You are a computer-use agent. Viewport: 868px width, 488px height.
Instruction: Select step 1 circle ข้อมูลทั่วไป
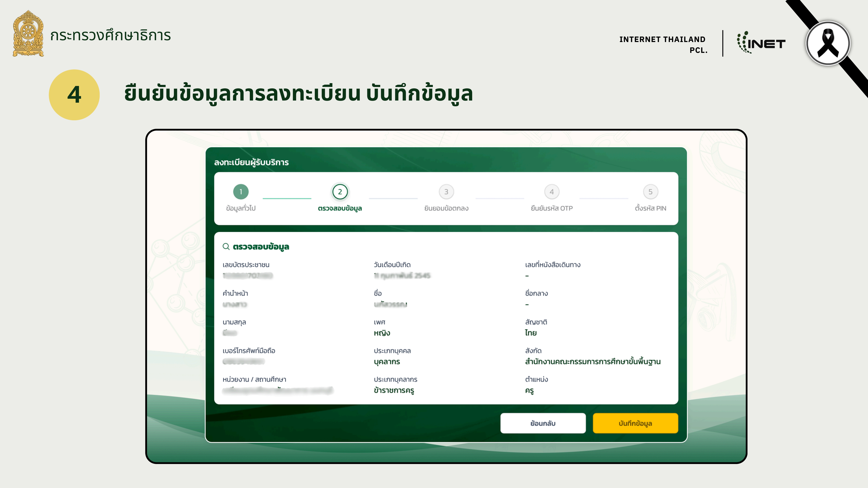click(x=241, y=192)
